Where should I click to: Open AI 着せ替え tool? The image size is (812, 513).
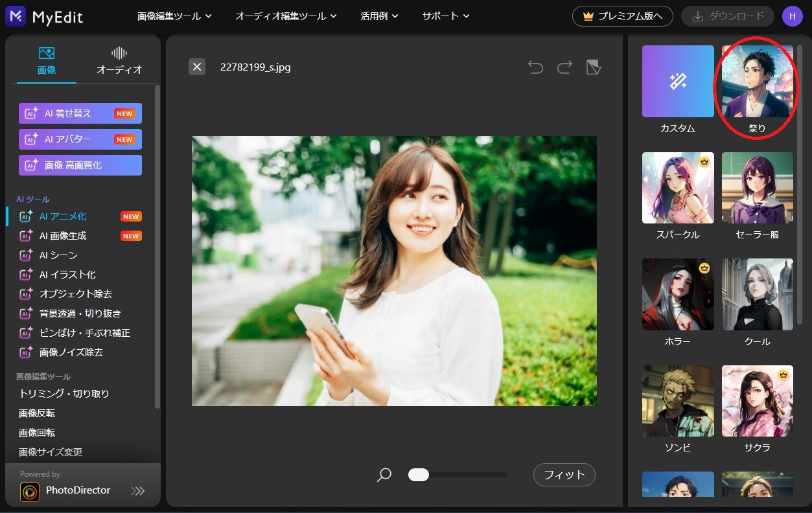[x=80, y=113]
